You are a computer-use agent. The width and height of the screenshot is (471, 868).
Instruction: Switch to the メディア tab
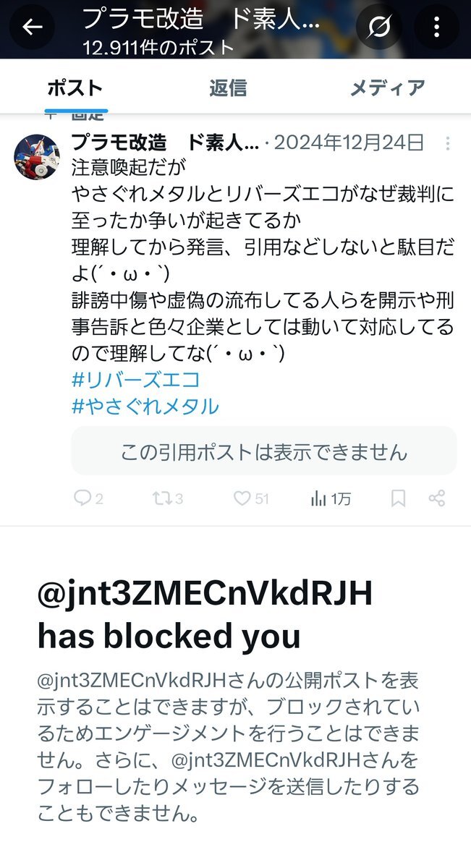pos(387,88)
